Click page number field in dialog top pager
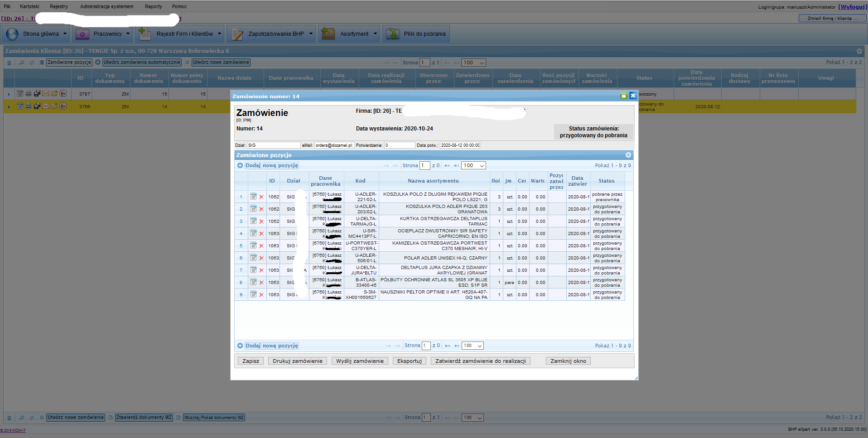Image resolution: width=868 pixels, height=438 pixels. coord(424,165)
